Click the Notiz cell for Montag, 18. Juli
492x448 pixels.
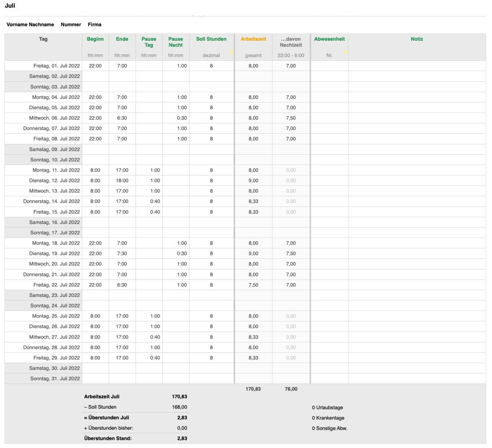click(x=416, y=243)
